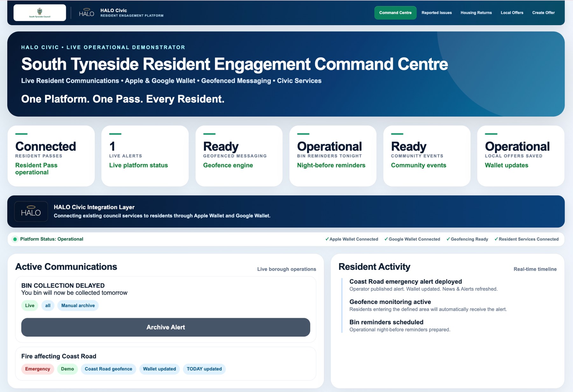Open the Live Alerts card

(145, 156)
